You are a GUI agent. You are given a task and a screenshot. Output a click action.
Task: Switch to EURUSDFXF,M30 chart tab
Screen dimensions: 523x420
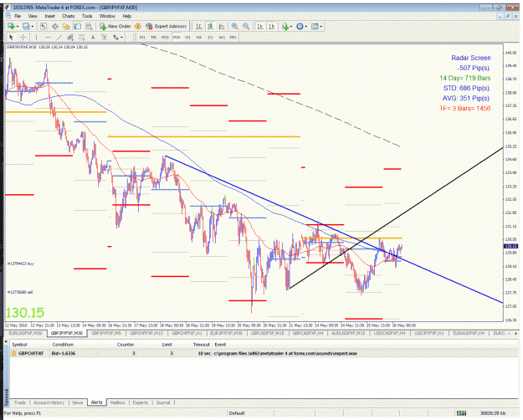[26, 333]
